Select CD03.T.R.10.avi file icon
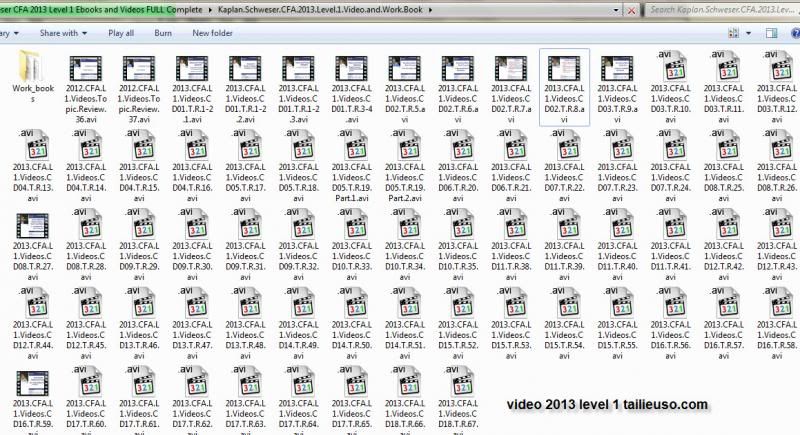 click(671, 66)
